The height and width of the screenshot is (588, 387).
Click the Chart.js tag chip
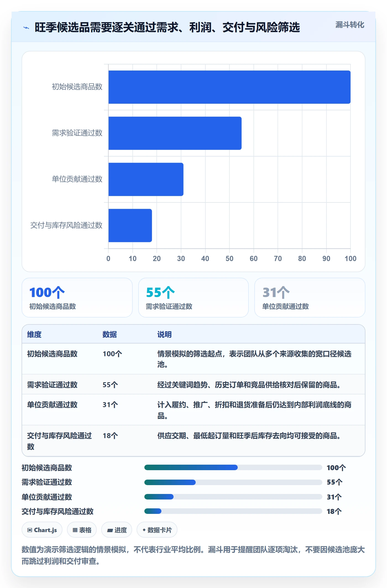[x=42, y=530]
